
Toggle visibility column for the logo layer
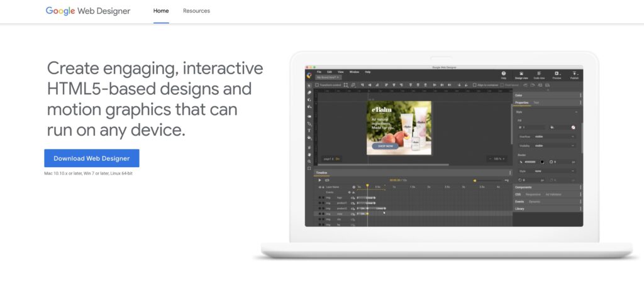point(319,197)
